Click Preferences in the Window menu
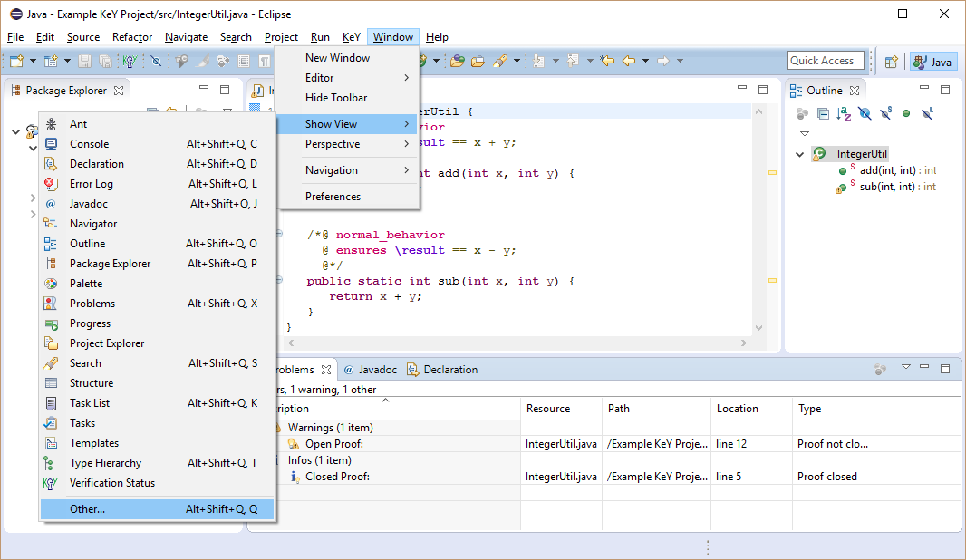This screenshot has height=560, width=966. tap(350, 197)
